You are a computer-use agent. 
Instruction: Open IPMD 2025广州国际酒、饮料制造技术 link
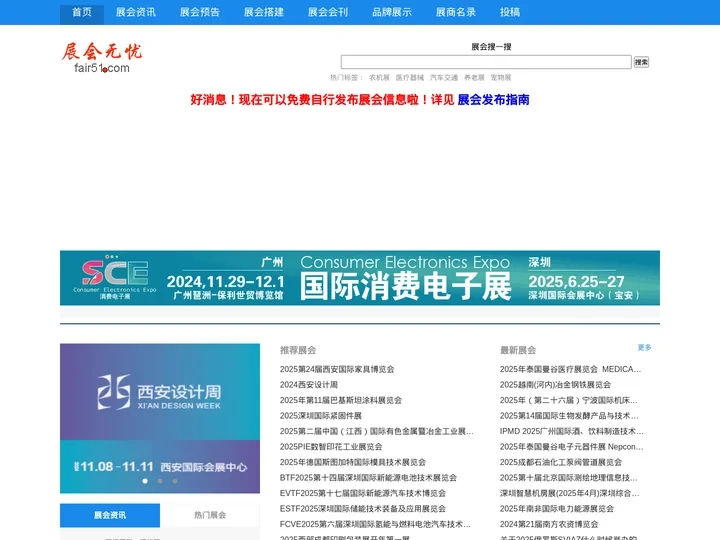572,431
